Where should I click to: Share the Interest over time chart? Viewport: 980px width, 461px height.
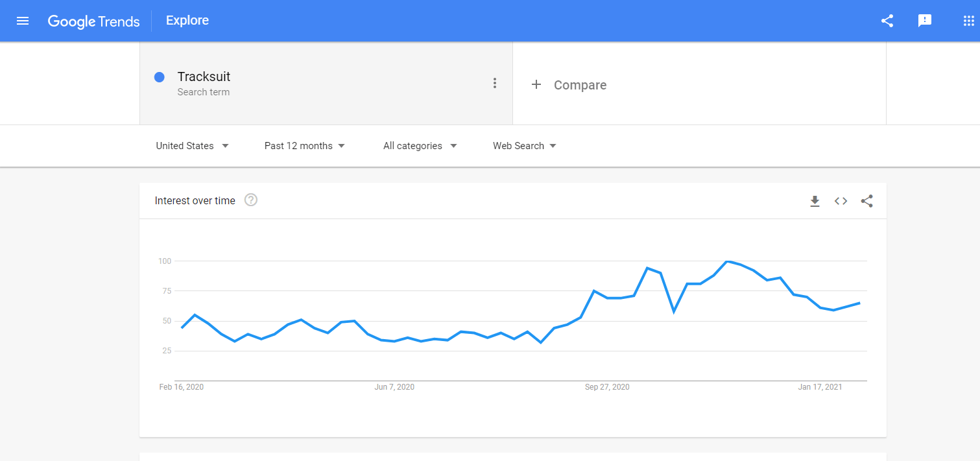[x=866, y=201]
